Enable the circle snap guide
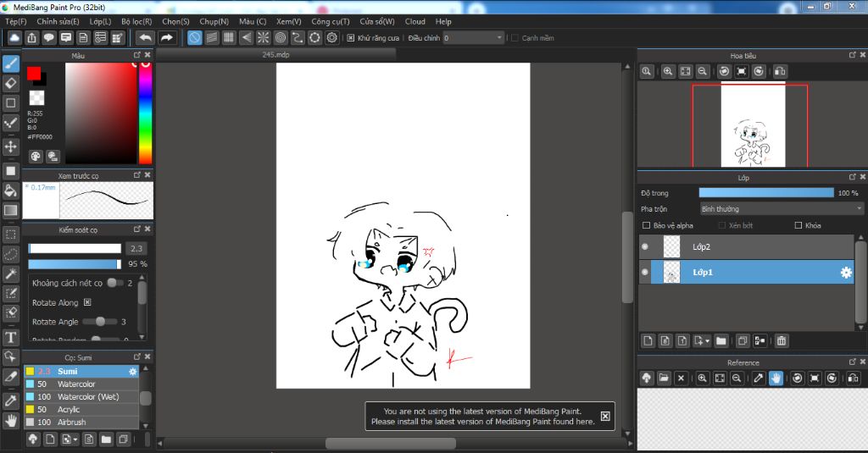The width and height of the screenshot is (868, 453). coord(280,37)
